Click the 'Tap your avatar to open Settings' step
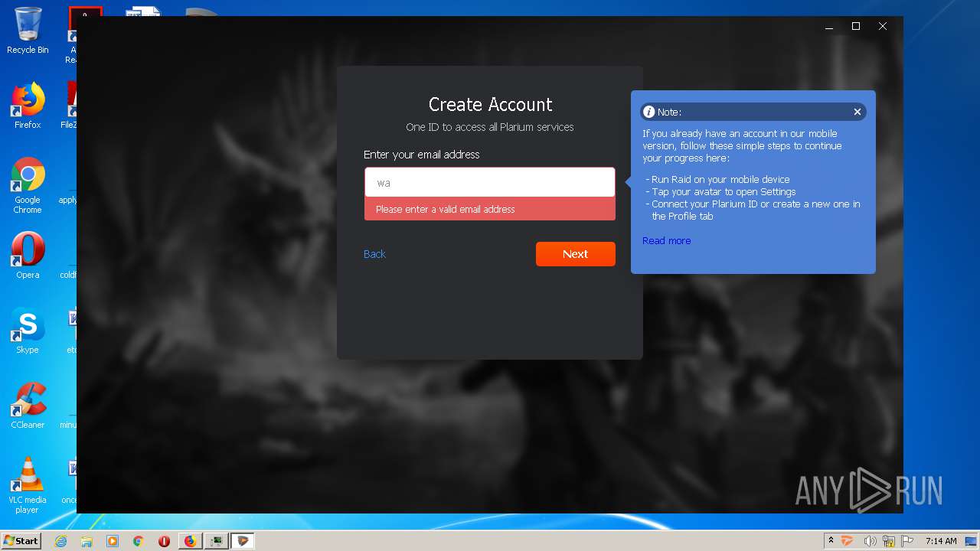980x551 pixels. coord(724,191)
